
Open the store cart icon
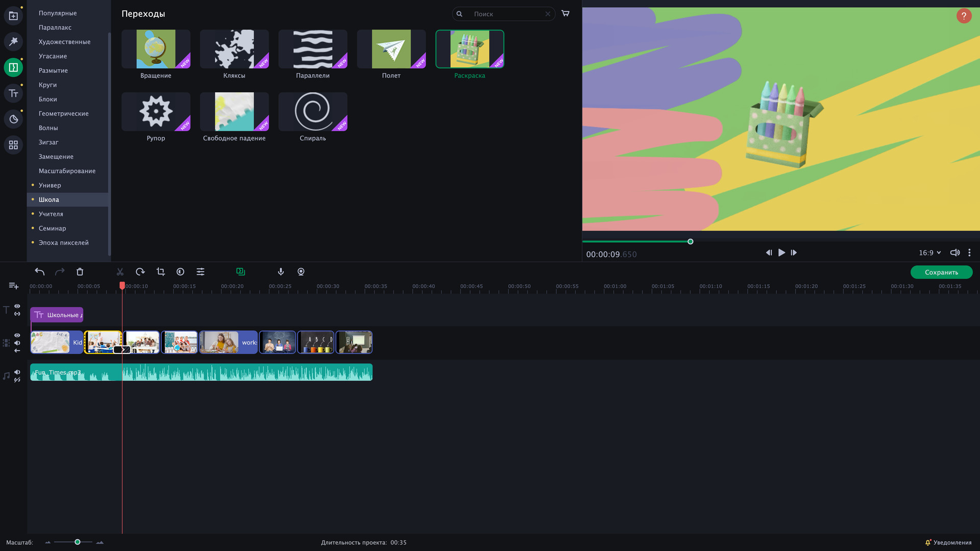[x=566, y=14]
